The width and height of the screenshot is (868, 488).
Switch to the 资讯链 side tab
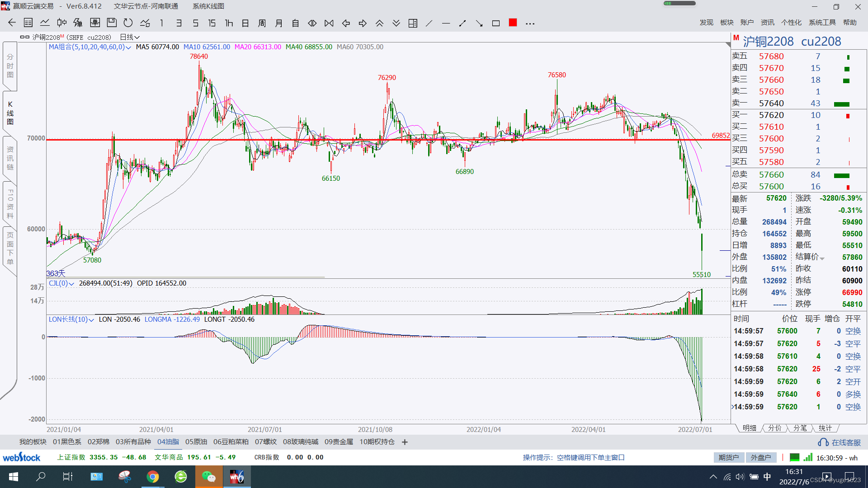10,158
